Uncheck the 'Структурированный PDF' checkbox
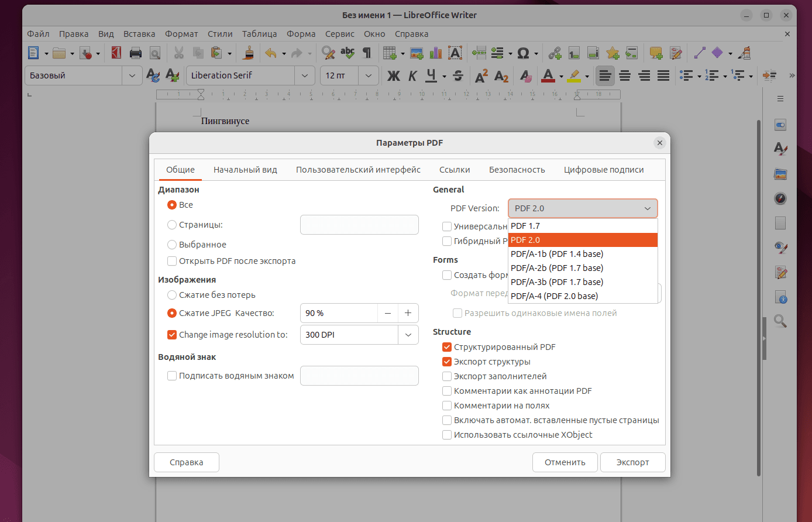 (447, 347)
